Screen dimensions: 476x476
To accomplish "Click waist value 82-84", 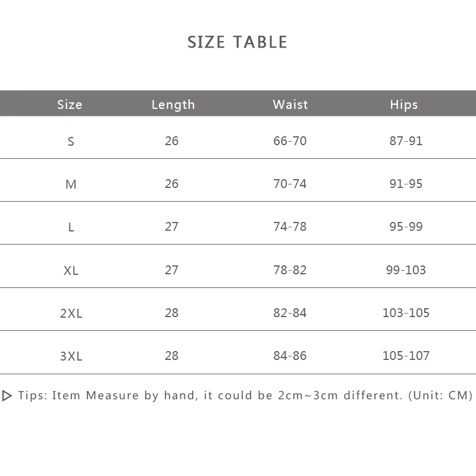I will point(290,313).
